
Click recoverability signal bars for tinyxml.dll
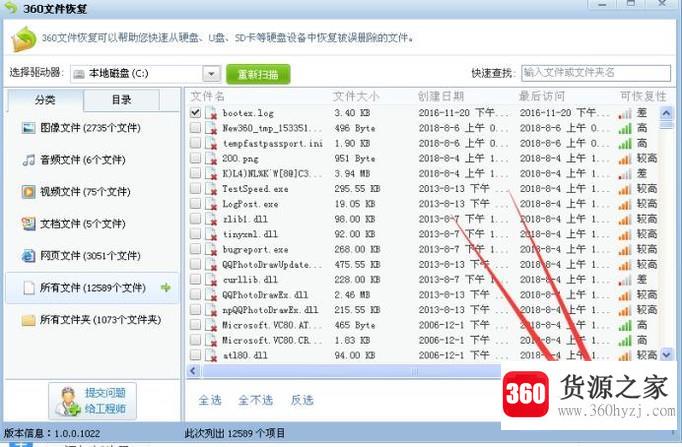pyautogui.click(x=625, y=235)
